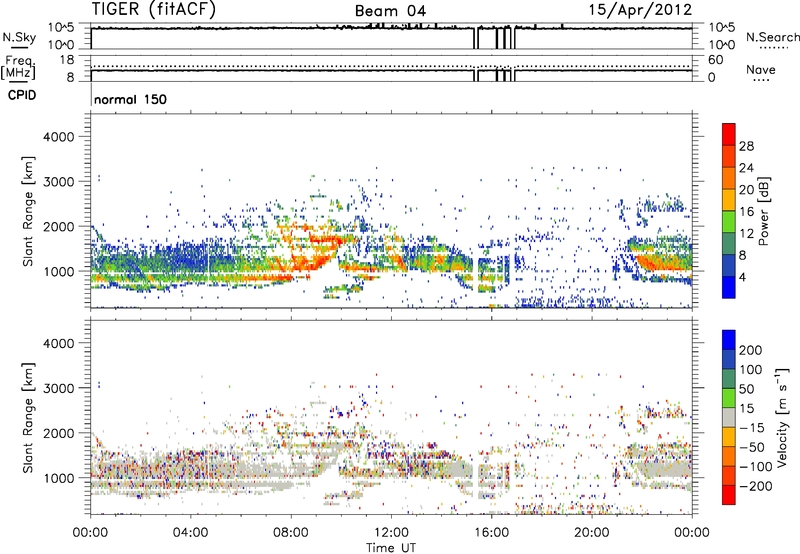This screenshot has height=554, width=800.
Task: Click the 'TIGER (fitACF)' title text
Action: [154, 9]
